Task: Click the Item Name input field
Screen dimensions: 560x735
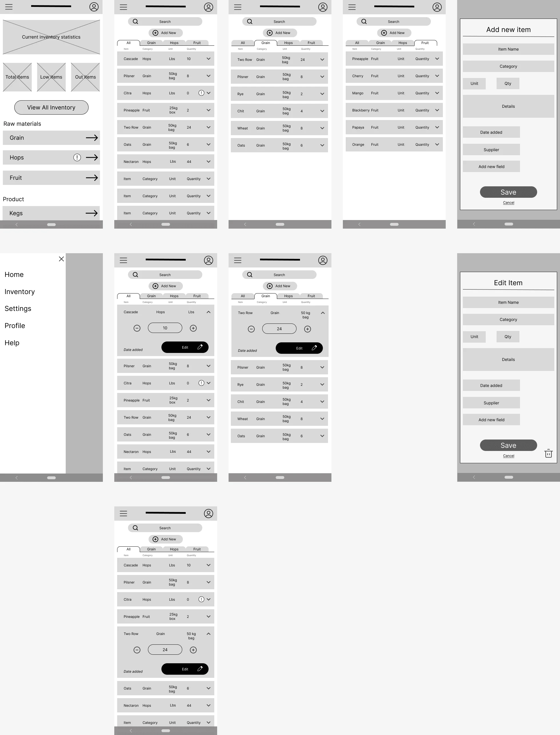Action: point(508,49)
